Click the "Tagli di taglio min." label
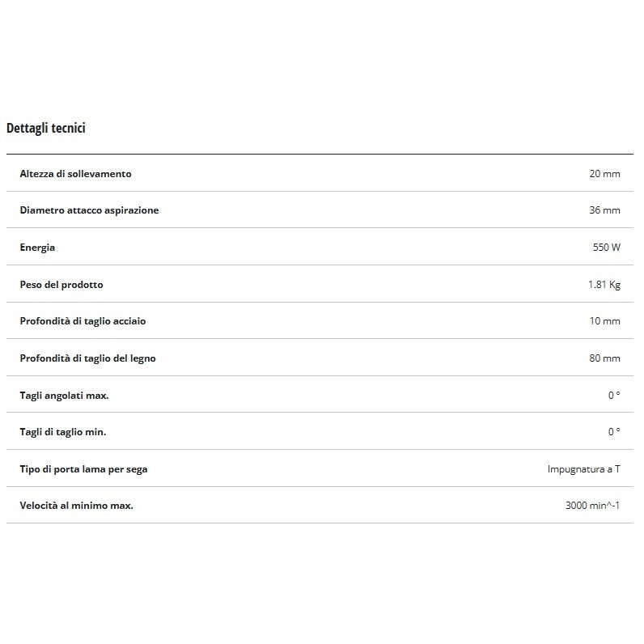Image resolution: width=644 pixels, height=644 pixels. click(x=63, y=432)
